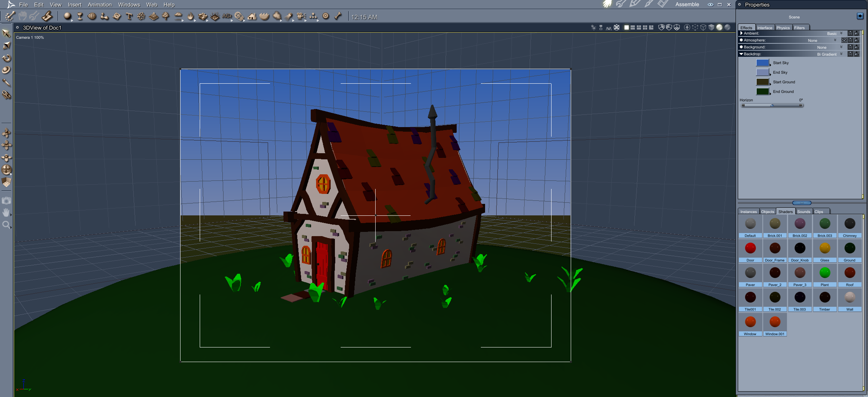Save the Ambient preset with its disk icon
The height and width of the screenshot is (397, 868).
click(850, 33)
